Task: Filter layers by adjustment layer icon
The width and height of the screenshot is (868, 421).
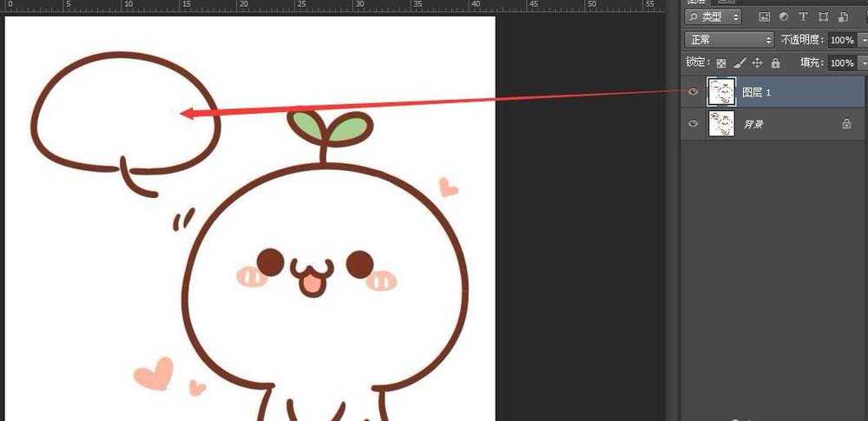Action: 784,16
